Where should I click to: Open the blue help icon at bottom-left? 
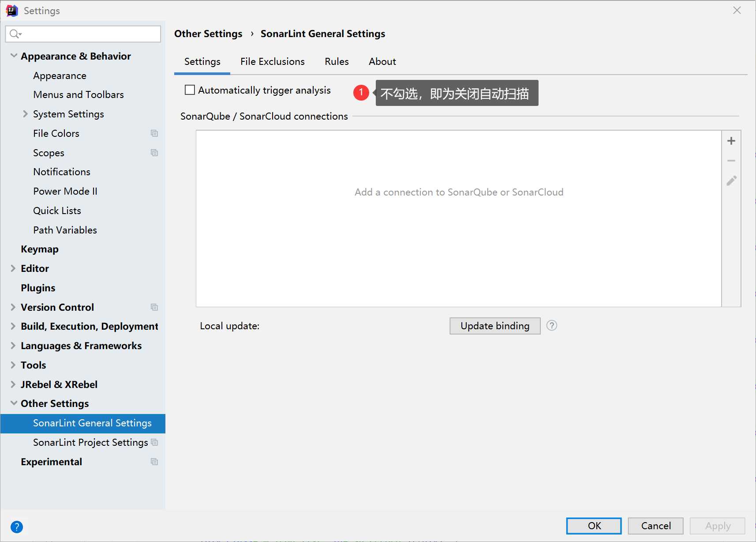click(x=17, y=527)
